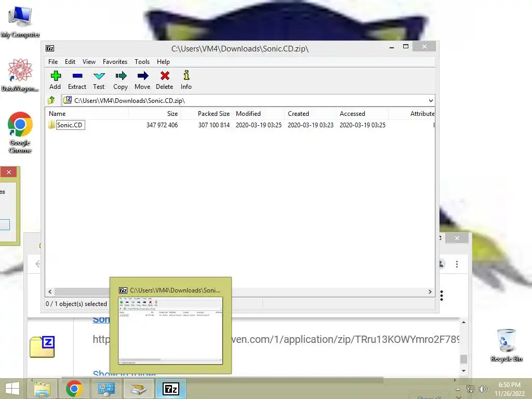Click the Move toolbar icon
Viewport: 532px width, 399px height.
click(142, 80)
